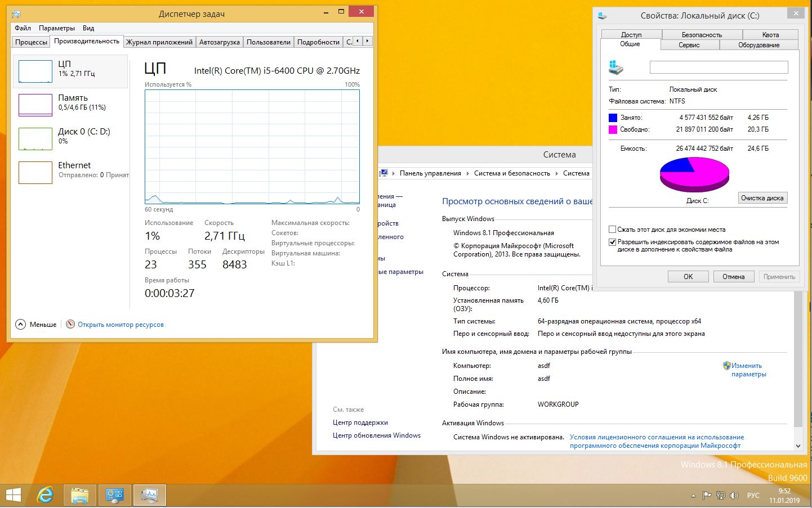Switch to the Процессы tab
The image size is (812, 508).
pos(31,42)
